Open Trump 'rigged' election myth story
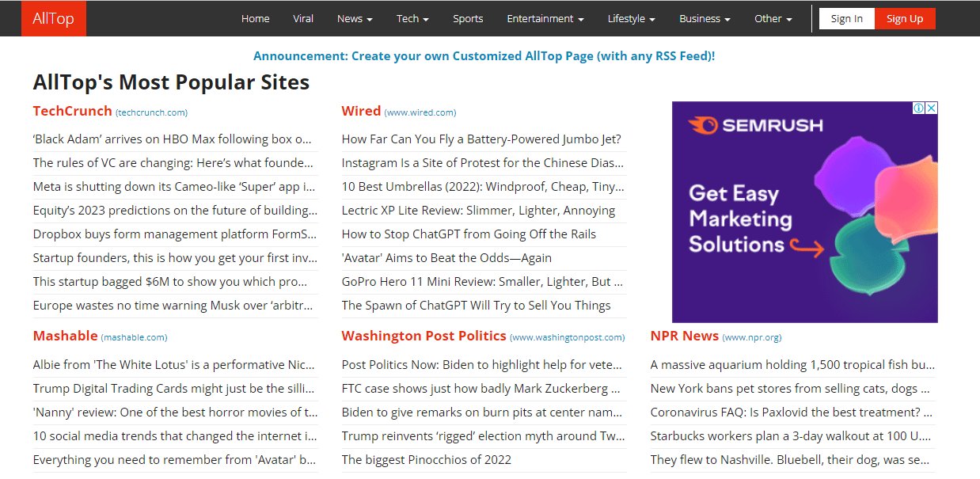The height and width of the screenshot is (479, 980). tap(483, 436)
